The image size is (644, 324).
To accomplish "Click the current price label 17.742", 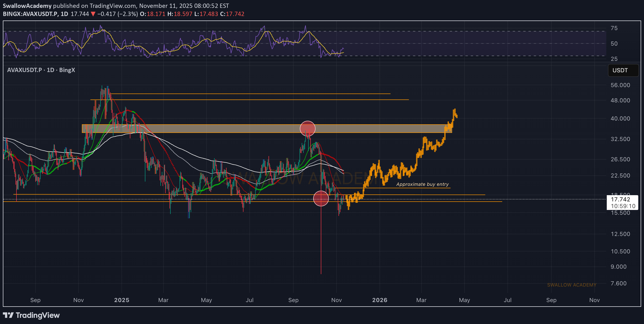I will (x=620, y=199).
